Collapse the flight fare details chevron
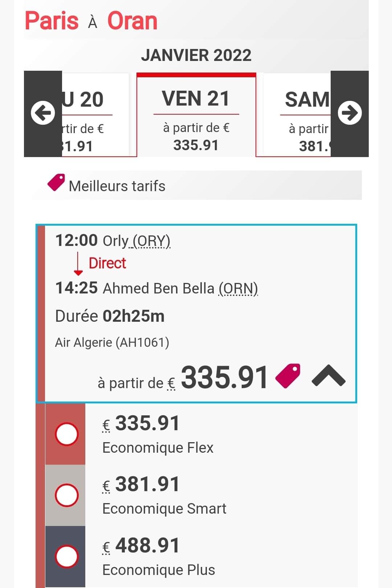 tap(328, 376)
